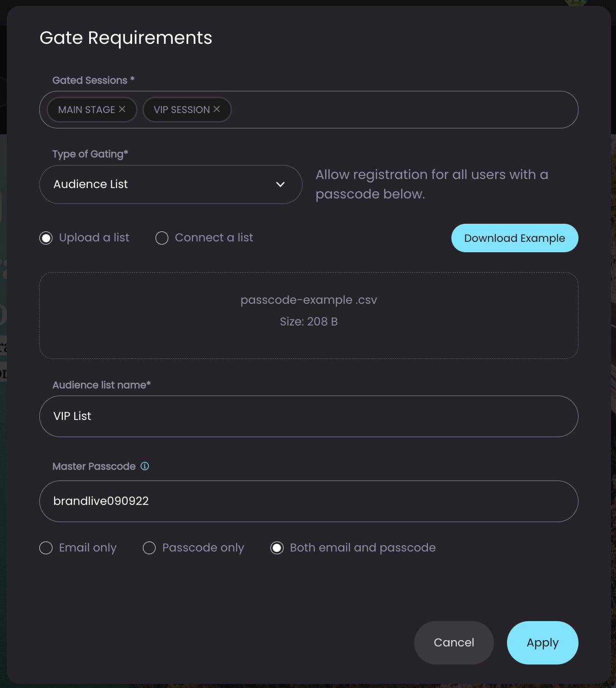
Task: Click the Cancel button
Action: click(x=454, y=643)
